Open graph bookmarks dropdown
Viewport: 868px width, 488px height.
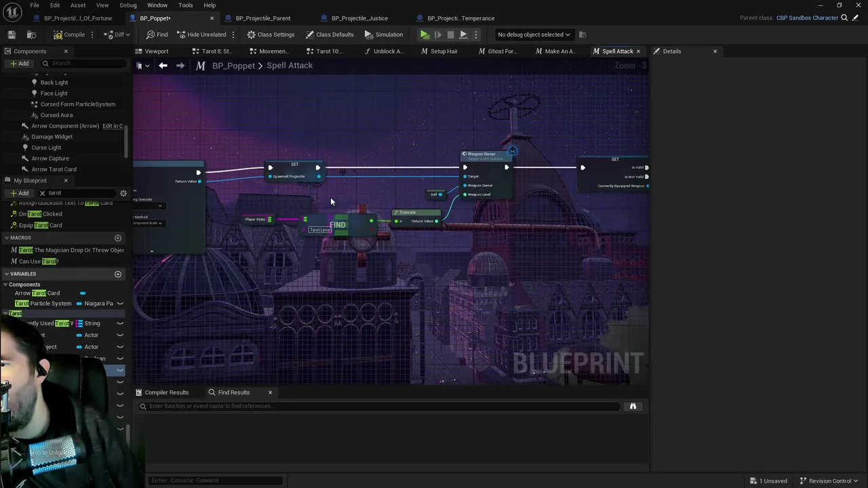[142, 66]
